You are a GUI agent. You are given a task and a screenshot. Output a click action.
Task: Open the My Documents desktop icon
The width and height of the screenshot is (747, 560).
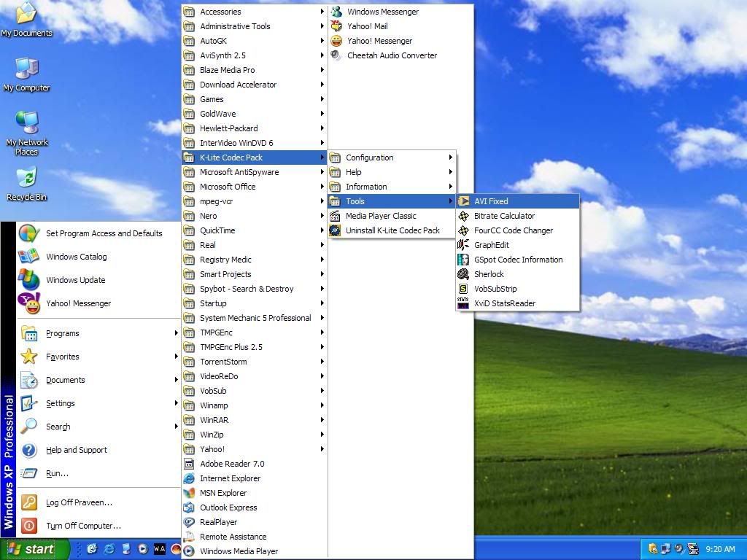[x=26, y=20]
